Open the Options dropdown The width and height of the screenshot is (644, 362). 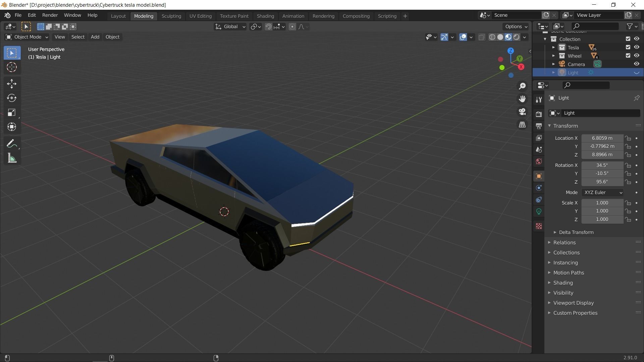pos(516,27)
